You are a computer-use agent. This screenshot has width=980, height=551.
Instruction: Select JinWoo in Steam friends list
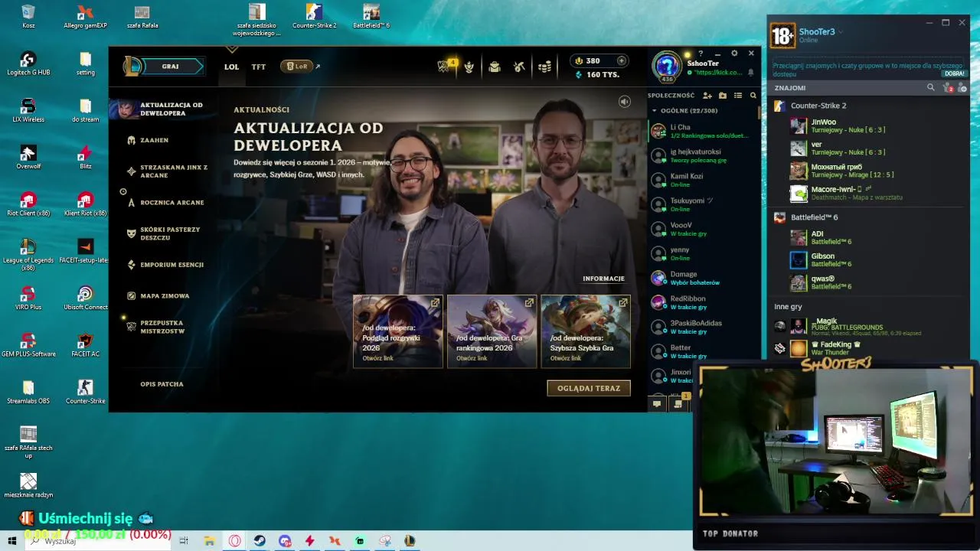pos(877,126)
